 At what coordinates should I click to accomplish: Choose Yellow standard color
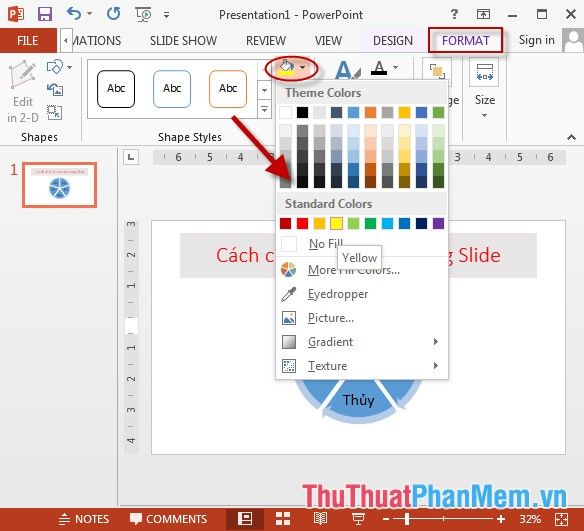click(336, 223)
